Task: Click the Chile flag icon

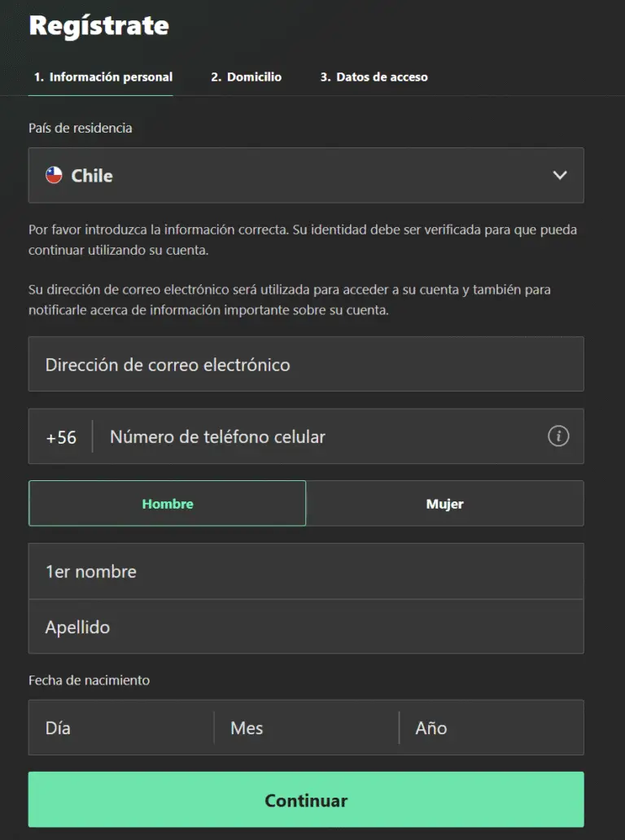Action: (54, 175)
